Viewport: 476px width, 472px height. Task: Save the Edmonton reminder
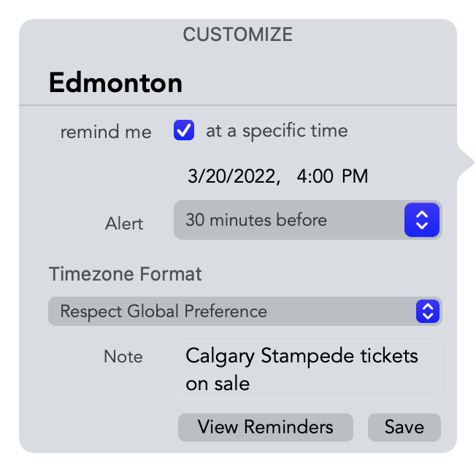404,427
